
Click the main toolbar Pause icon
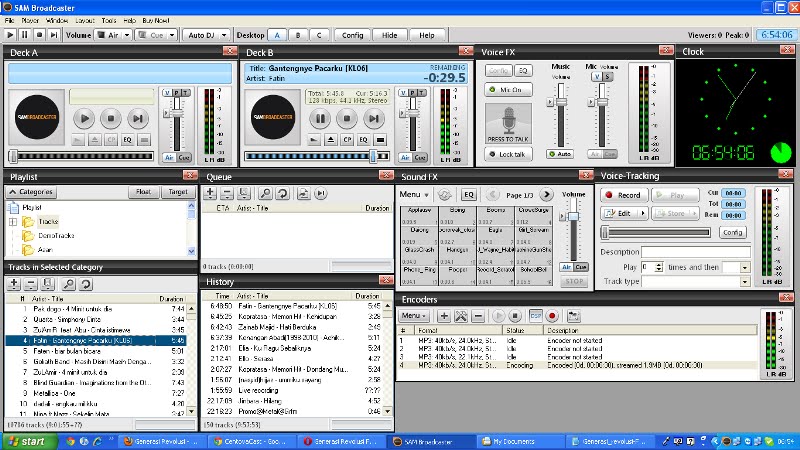coord(24,35)
